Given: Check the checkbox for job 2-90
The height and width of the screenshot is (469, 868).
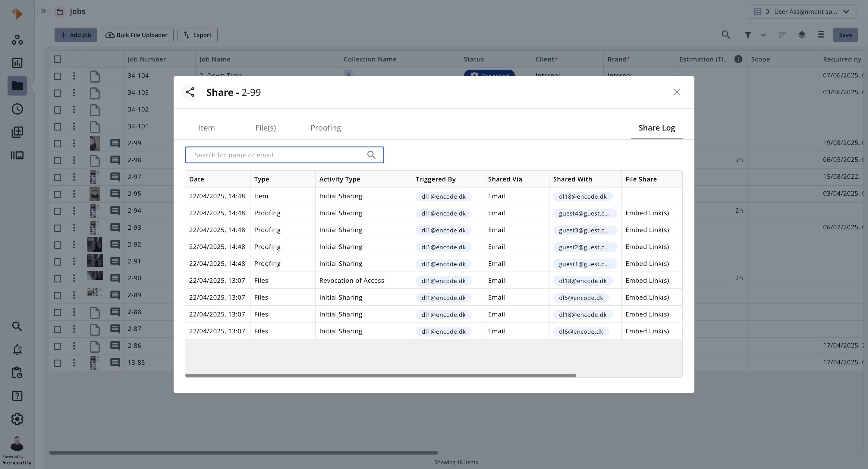Looking at the screenshot, I should (58, 278).
